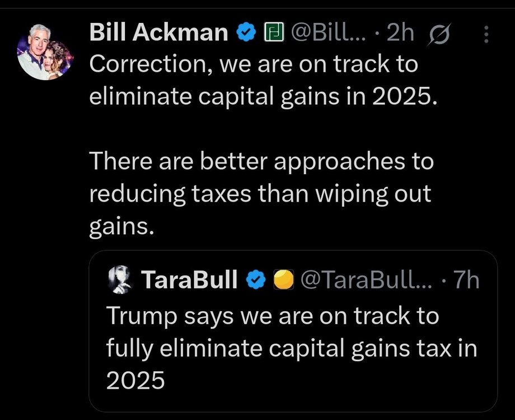Open the @TaraBull... handle link
This screenshot has height=420, width=515.
tap(366, 280)
